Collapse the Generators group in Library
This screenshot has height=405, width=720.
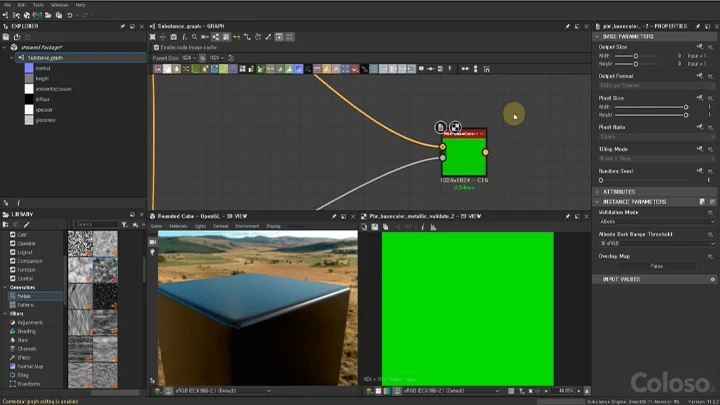pos(5,287)
